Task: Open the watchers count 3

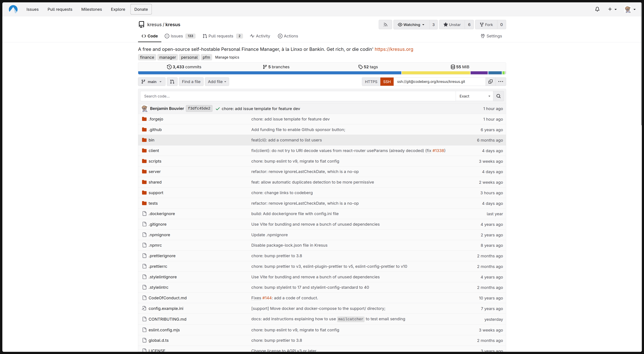Action: pyautogui.click(x=434, y=24)
